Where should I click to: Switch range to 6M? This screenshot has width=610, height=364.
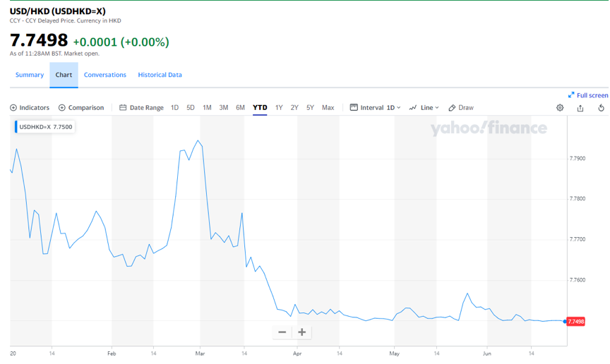tap(240, 108)
